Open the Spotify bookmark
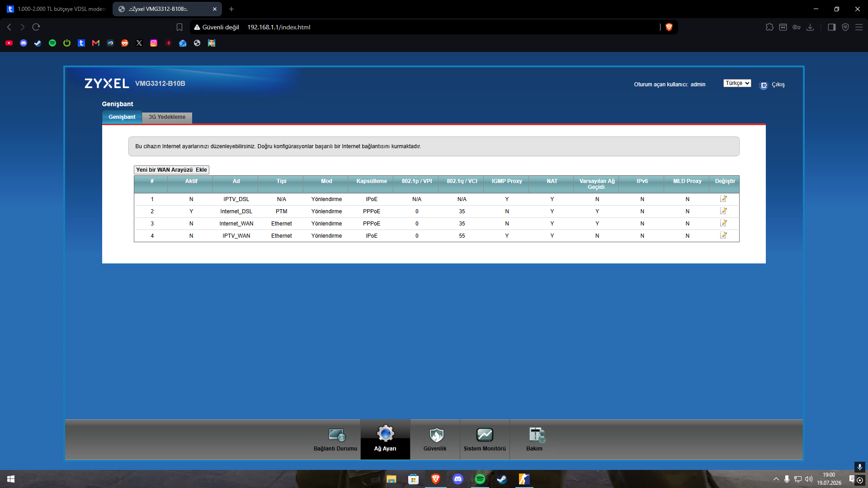This screenshot has height=488, width=868. tap(52, 43)
